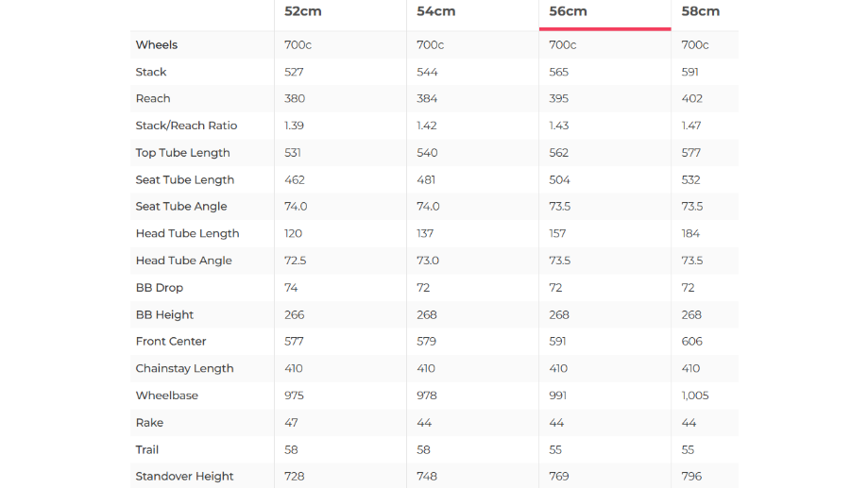Click the 1.39 ratio value under 52cm
Viewport: 868px width, 488px height.
295,126
